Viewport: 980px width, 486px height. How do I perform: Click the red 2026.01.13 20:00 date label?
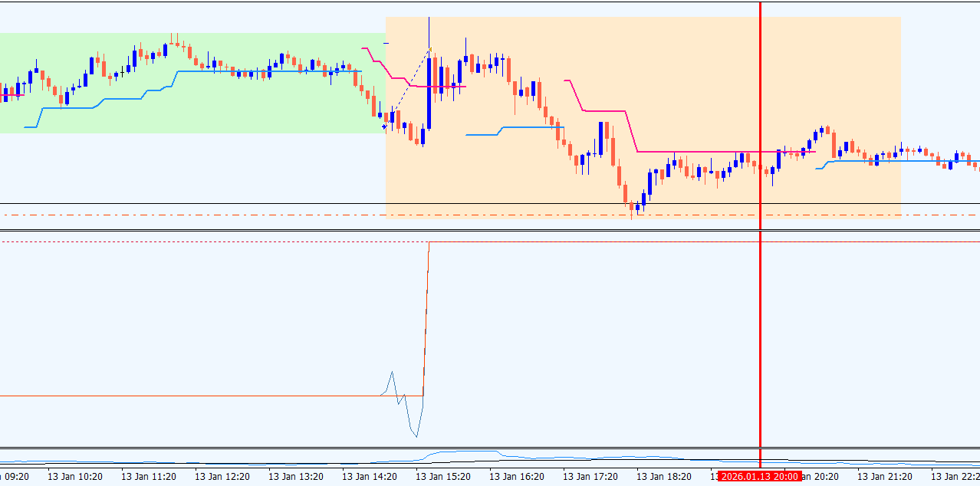coord(760,476)
